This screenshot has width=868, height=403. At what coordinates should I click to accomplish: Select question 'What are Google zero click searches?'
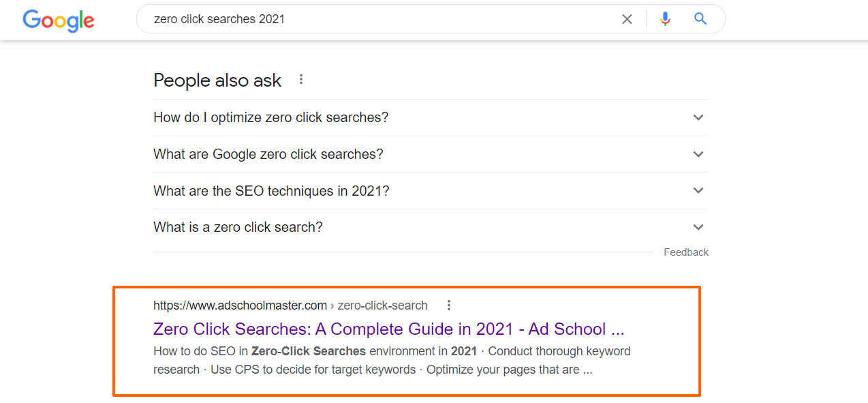point(268,154)
